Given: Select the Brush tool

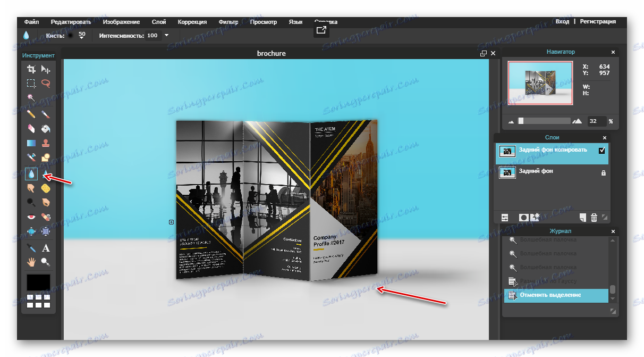Looking at the screenshot, I should coord(46,113).
